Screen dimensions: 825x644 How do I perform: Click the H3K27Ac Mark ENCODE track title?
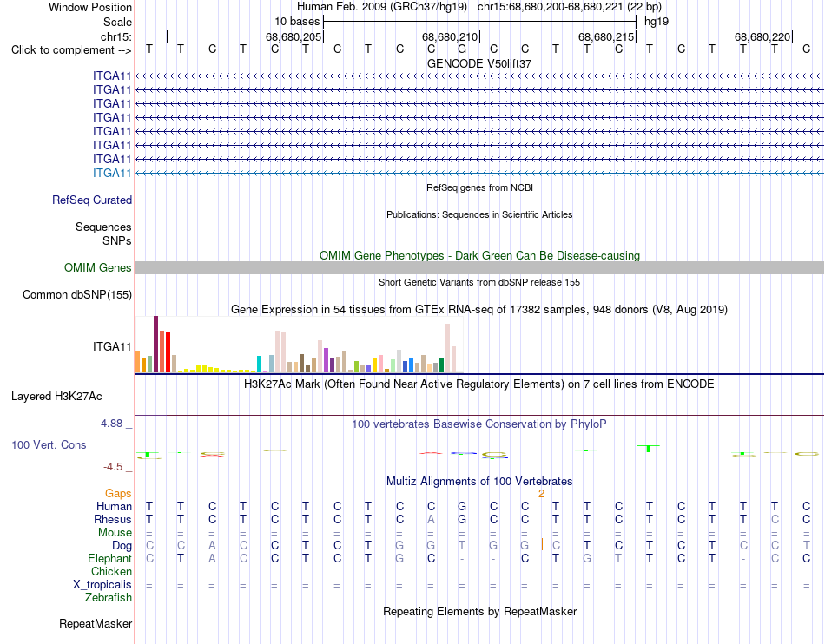pyautogui.click(x=479, y=384)
